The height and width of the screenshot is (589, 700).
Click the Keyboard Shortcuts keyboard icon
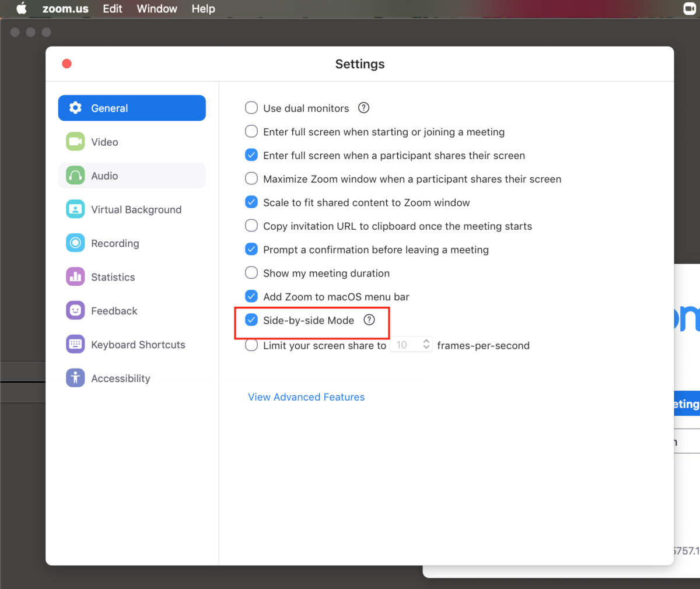(75, 345)
